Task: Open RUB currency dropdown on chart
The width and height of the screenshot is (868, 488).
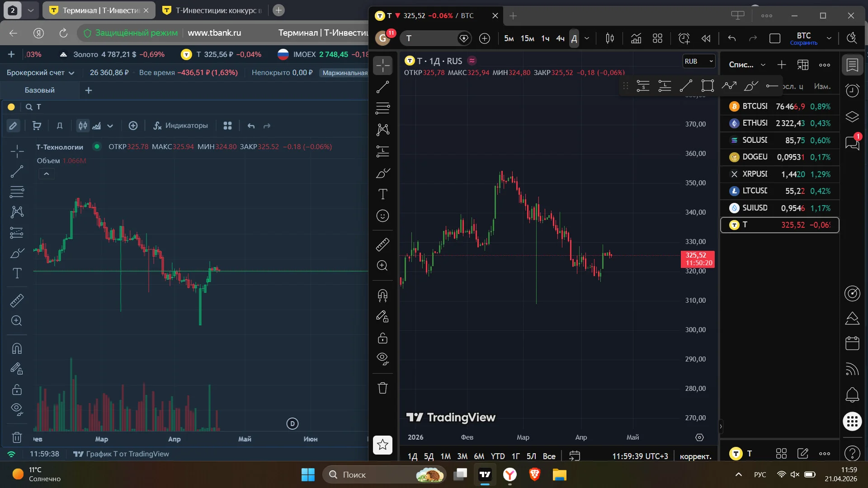Action: click(698, 61)
